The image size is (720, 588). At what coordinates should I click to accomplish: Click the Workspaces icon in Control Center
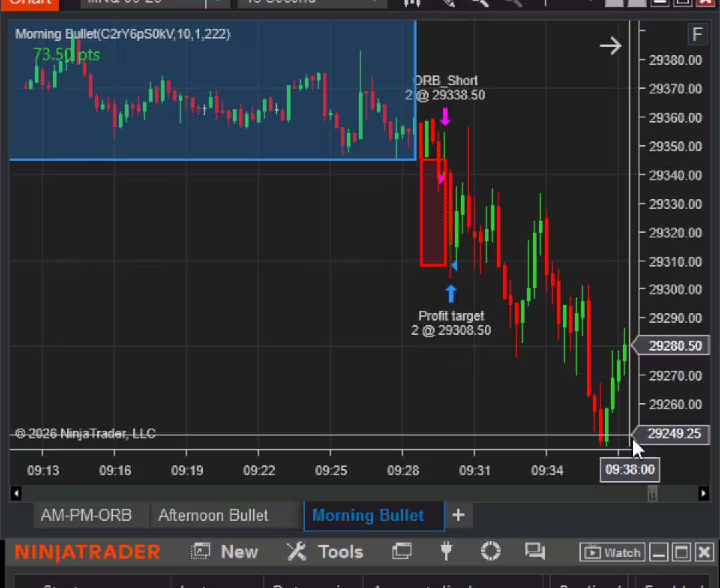tap(402, 551)
